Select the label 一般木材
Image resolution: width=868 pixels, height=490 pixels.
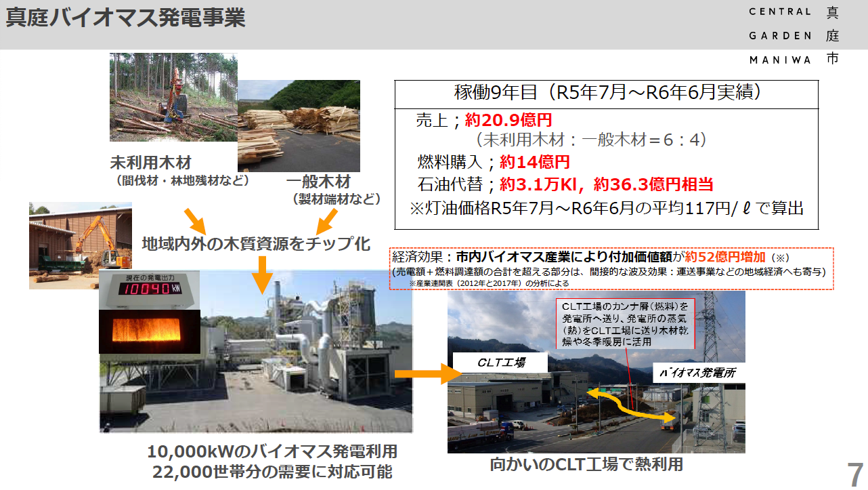pyautogui.click(x=319, y=182)
